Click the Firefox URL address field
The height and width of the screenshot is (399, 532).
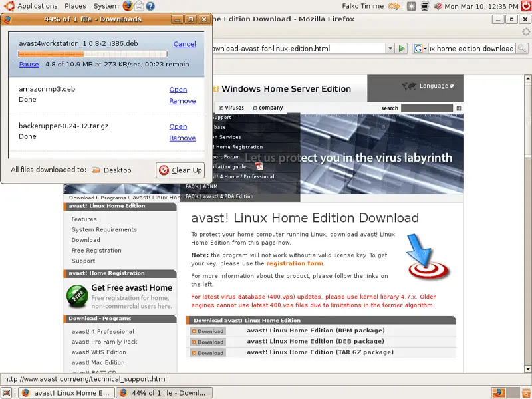click(x=299, y=49)
